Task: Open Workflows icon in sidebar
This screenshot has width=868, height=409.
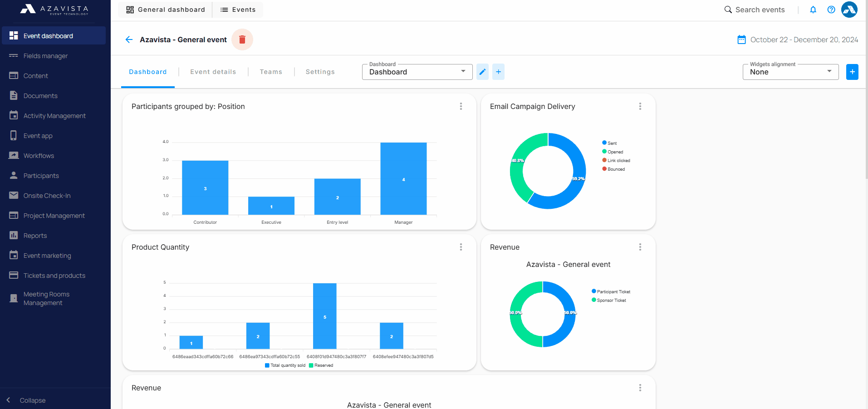Action: (x=14, y=155)
